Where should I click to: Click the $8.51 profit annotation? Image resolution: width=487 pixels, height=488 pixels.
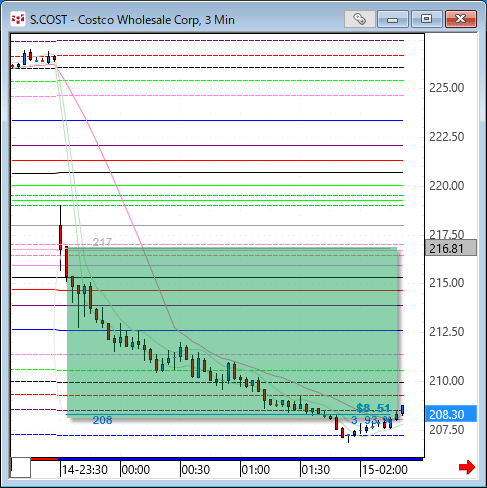pos(373,408)
